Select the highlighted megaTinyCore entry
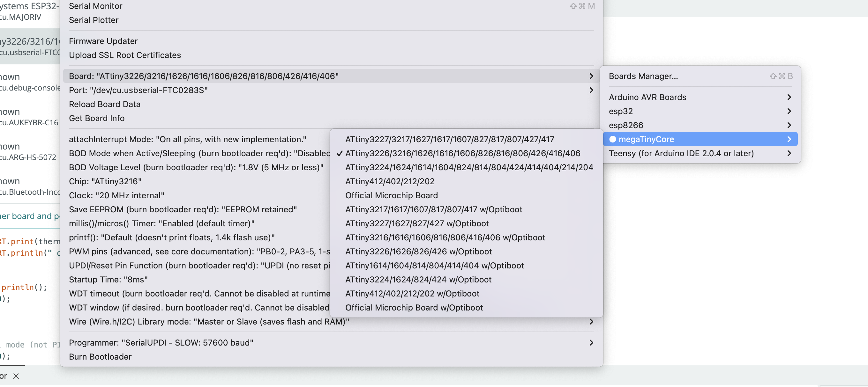 pos(700,139)
